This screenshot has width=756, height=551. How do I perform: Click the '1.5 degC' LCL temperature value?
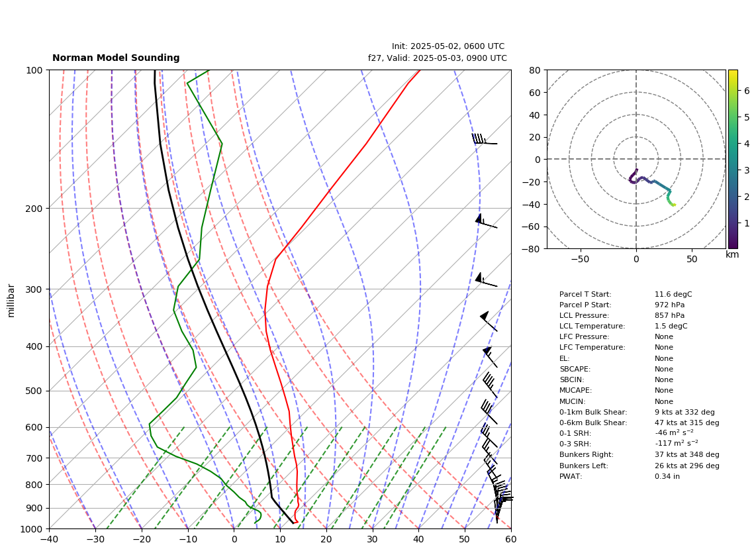coord(671,326)
